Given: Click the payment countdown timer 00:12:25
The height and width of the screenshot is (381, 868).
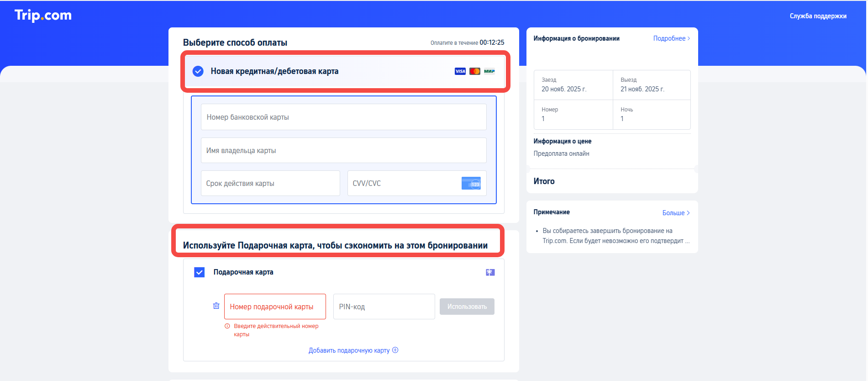Looking at the screenshot, I should coord(492,42).
